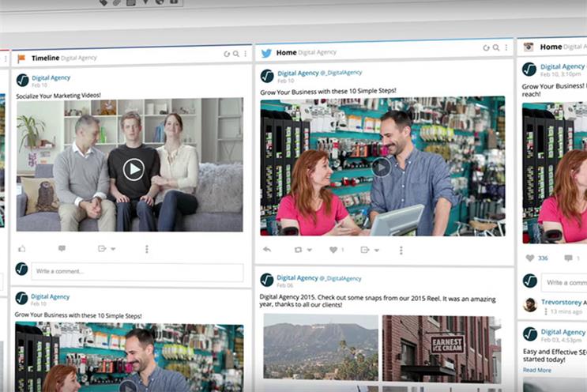This screenshot has height=392, width=587.
Task: Open the Timeline stream options menu
Action: coord(245,54)
